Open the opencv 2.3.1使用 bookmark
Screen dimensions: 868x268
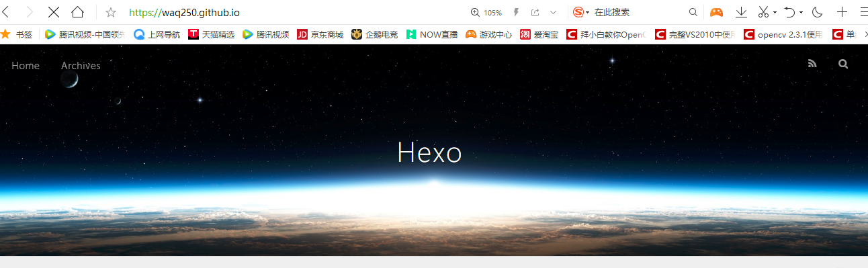(x=783, y=34)
